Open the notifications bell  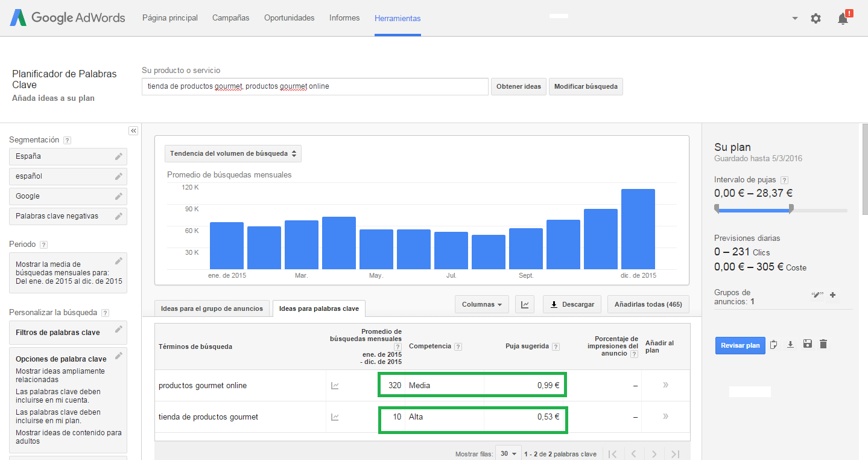click(843, 19)
